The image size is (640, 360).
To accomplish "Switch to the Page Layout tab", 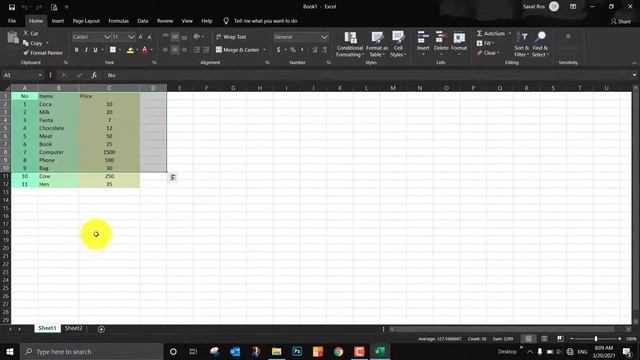I will pyautogui.click(x=86, y=21).
